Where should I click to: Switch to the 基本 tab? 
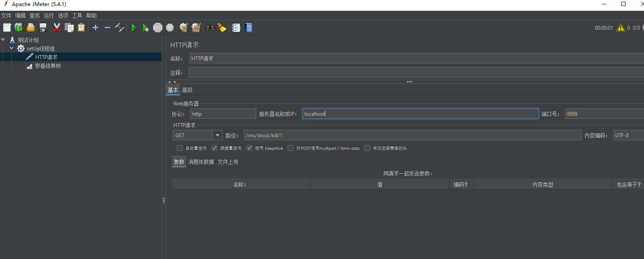click(173, 90)
